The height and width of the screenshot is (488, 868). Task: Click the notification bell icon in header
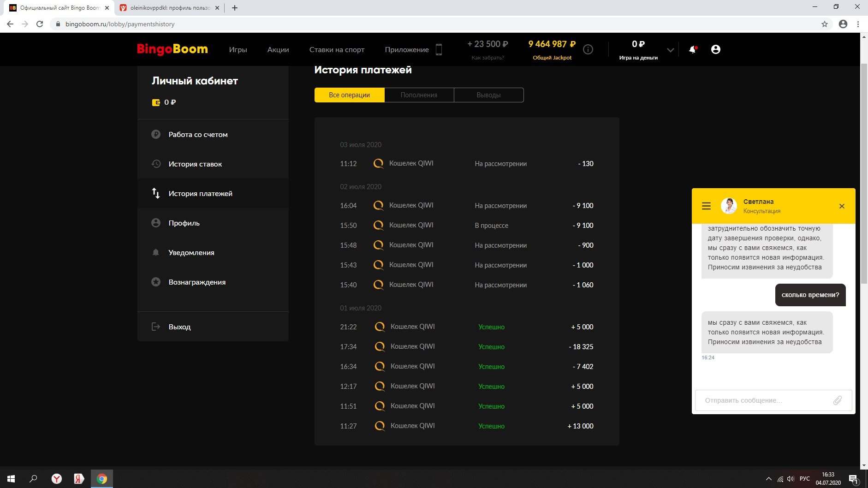[x=692, y=49]
